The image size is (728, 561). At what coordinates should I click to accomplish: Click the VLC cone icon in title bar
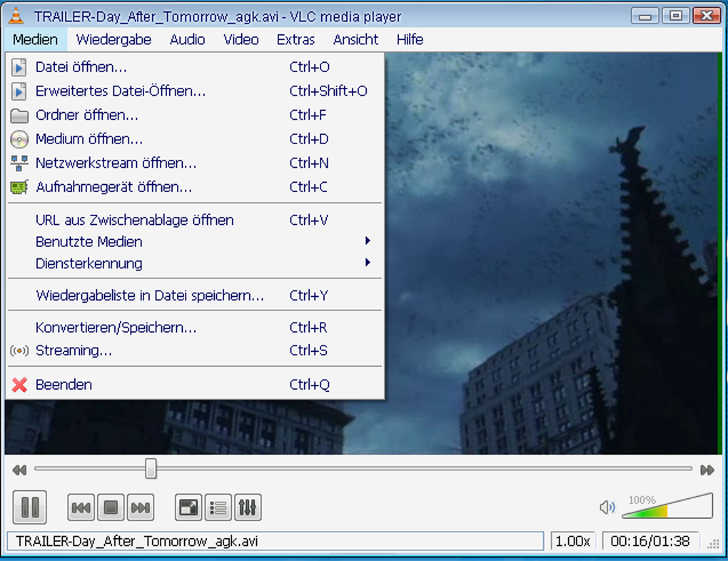click(x=16, y=16)
